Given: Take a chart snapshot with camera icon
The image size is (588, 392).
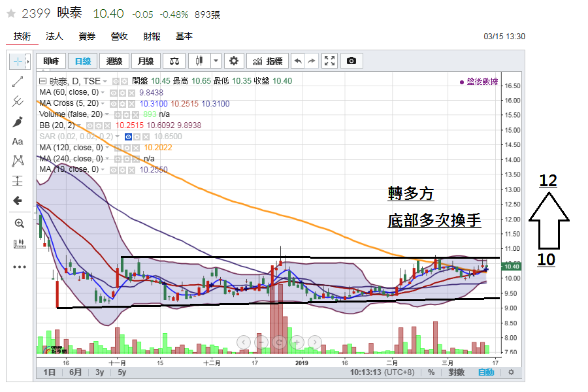Looking at the screenshot, I should click(x=351, y=61).
